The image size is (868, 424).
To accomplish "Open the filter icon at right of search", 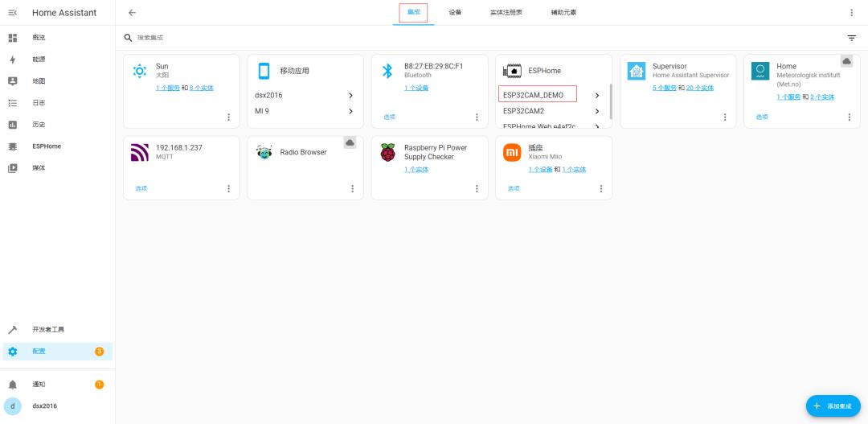I will click(x=851, y=38).
